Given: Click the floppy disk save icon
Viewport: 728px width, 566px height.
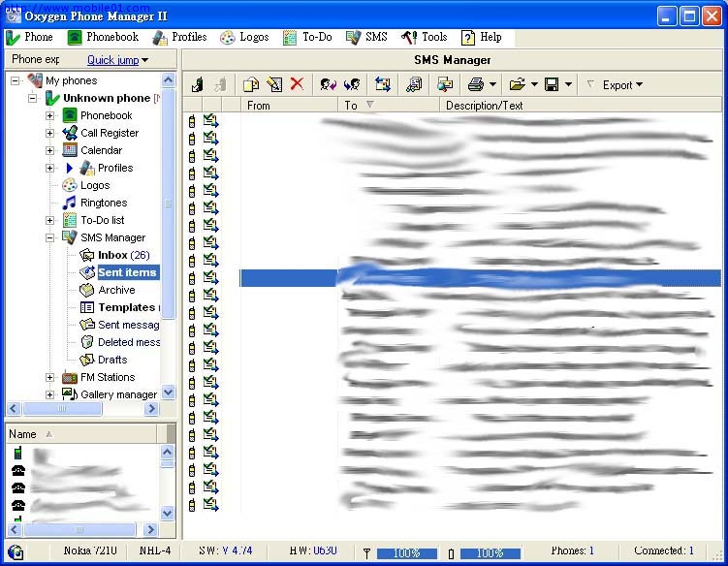Looking at the screenshot, I should tap(552, 85).
